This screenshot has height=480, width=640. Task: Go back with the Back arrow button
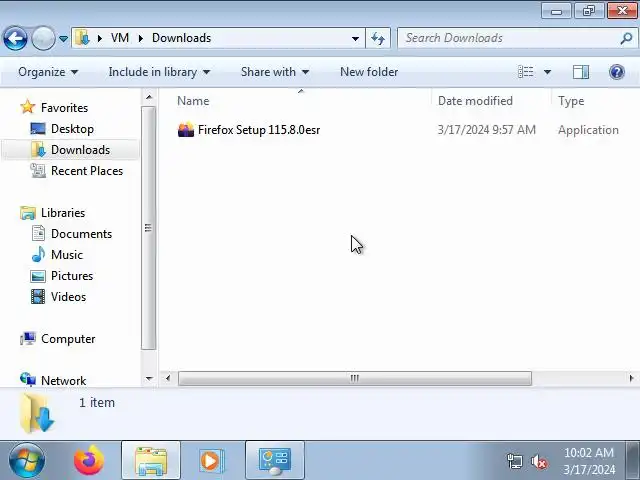coord(15,38)
